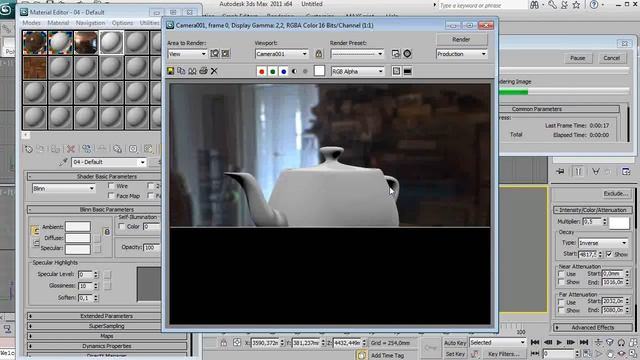Select the wood texture material slot
The width and height of the screenshot is (640, 360).
[35, 68]
